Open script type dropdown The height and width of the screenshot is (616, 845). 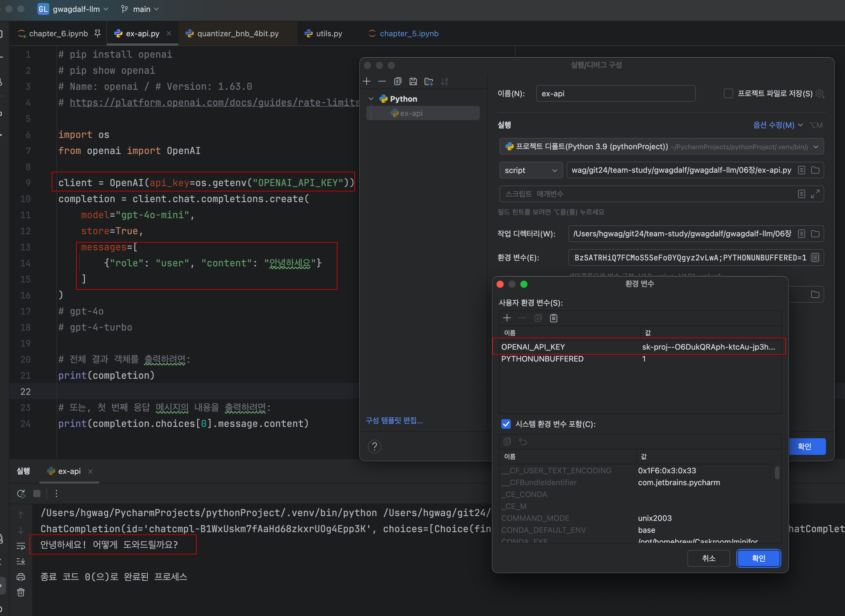click(530, 170)
